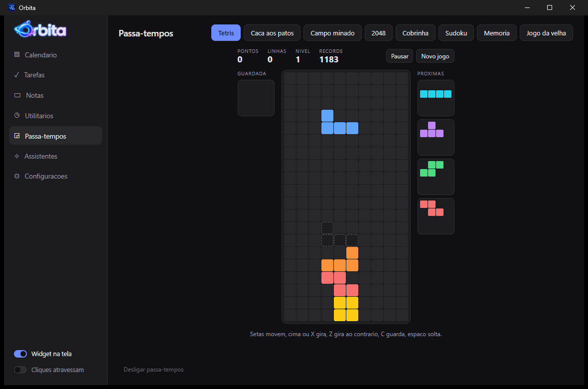Click the Orbita logo in the sidebar
Image resolution: width=588 pixels, height=389 pixels.
click(40, 29)
